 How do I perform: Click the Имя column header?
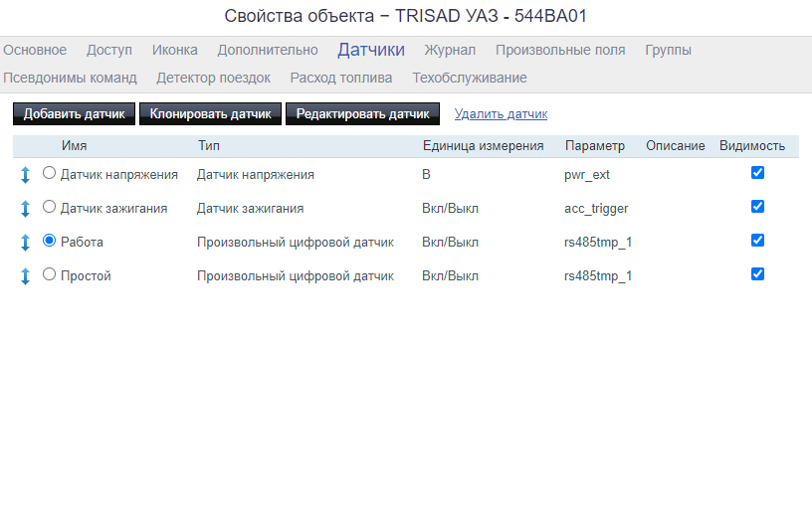(74, 146)
